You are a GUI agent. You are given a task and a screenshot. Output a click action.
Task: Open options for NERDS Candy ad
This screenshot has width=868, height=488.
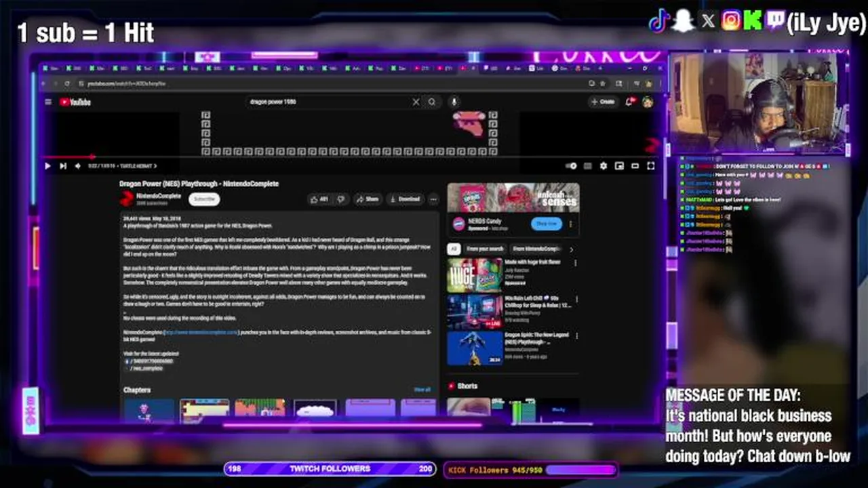click(570, 224)
